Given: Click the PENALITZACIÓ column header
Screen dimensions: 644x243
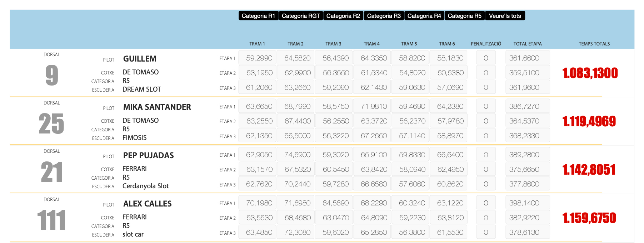Looking at the screenshot, I should (486, 44).
